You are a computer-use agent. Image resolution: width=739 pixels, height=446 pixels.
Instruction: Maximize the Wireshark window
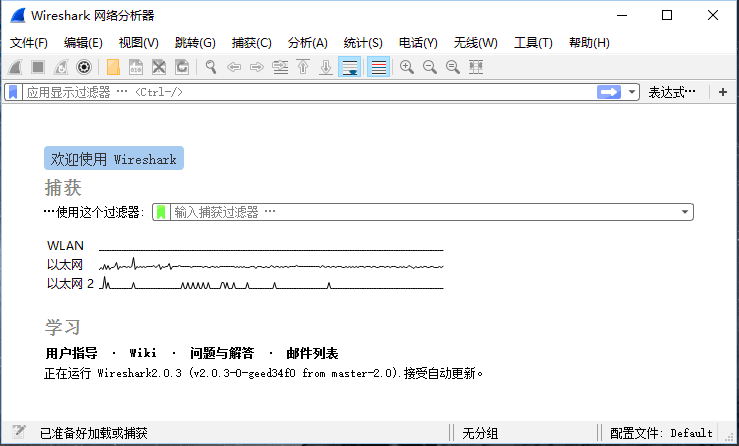coord(667,16)
